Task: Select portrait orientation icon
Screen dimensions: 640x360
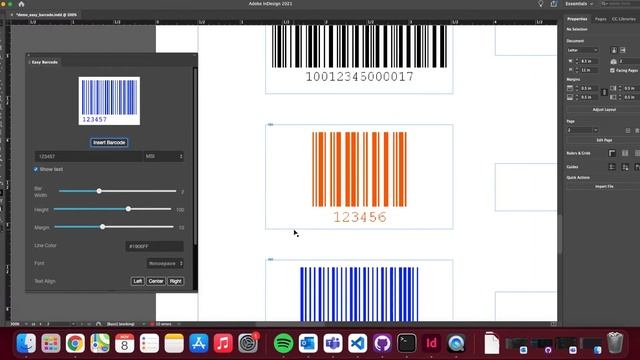Action: [x=614, y=50]
